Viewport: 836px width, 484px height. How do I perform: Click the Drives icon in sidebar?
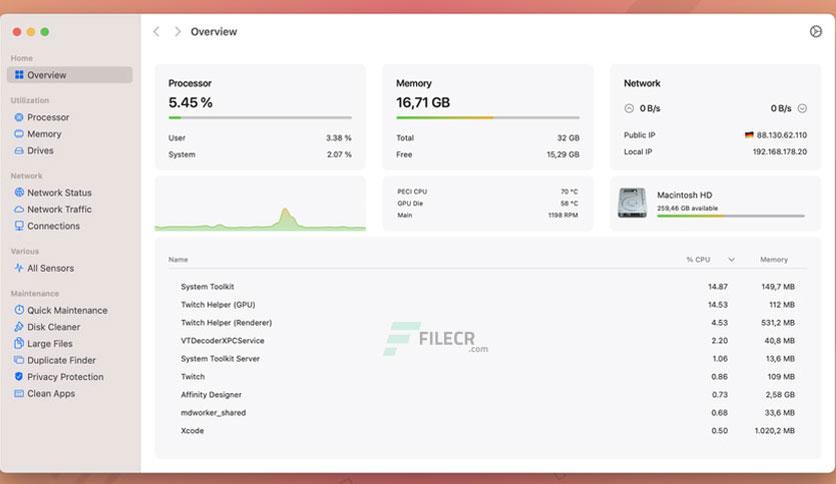[19, 150]
